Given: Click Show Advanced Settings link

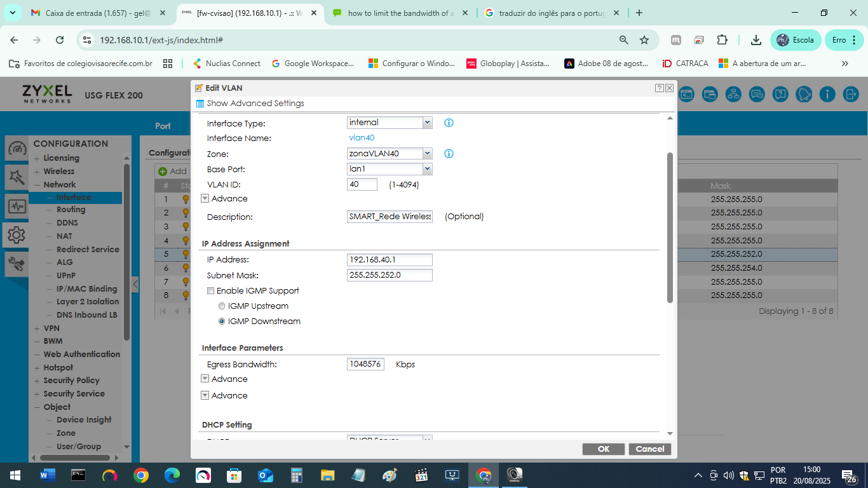Looking at the screenshot, I should point(250,104).
